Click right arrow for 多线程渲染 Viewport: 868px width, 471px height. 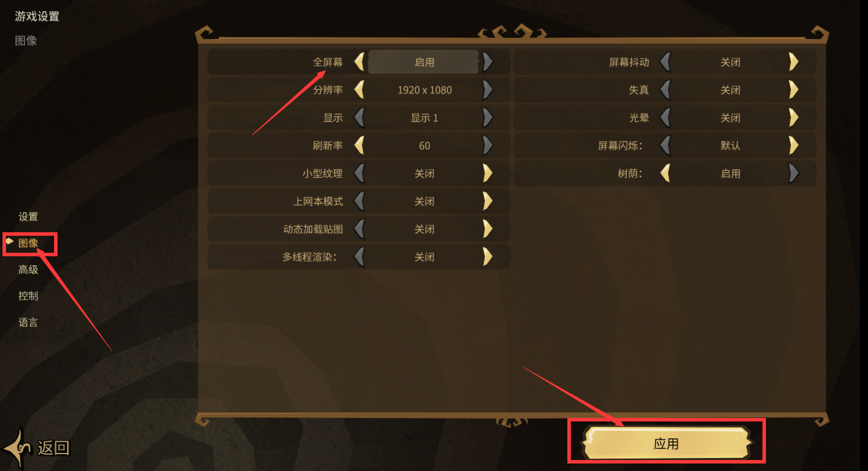[x=488, y=257]
